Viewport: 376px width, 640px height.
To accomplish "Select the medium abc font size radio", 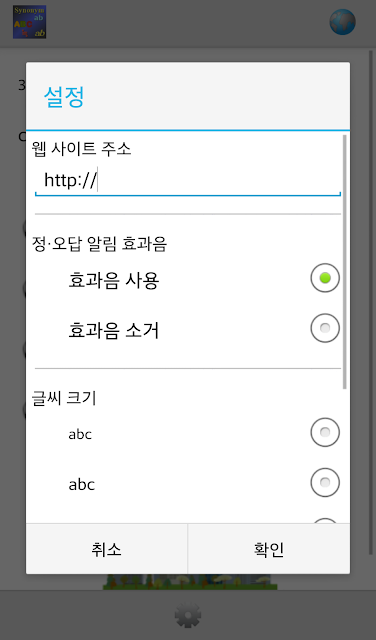I will (x=325, y=482).
